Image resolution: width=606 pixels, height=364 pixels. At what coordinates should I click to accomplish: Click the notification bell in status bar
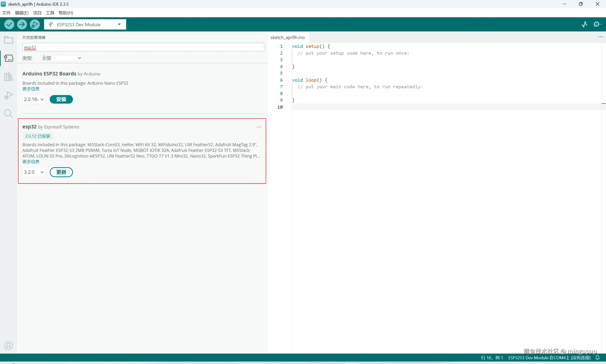pyautogui.click(x=598, y=358)
